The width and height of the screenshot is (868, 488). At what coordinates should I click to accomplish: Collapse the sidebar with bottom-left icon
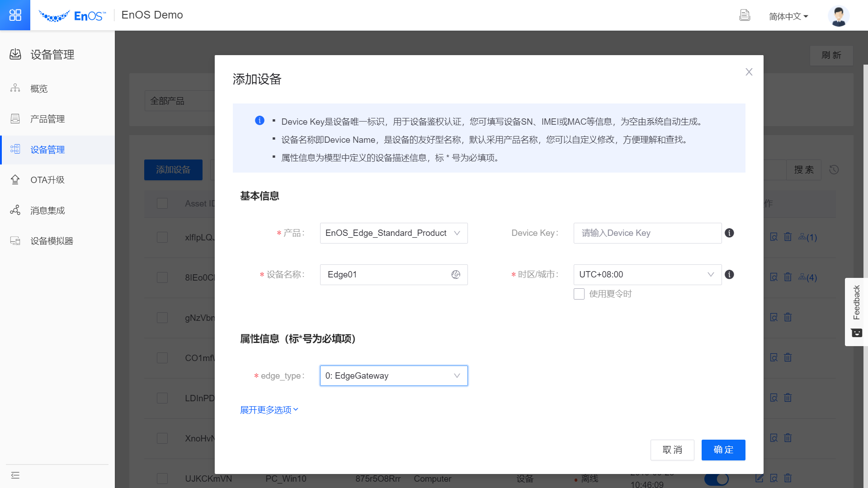pyautogui.click(x=15, y=475)
